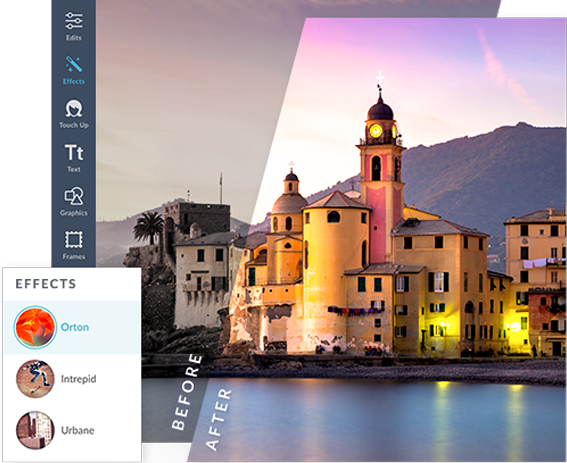Click the EFFECTS panel heading

46,284
